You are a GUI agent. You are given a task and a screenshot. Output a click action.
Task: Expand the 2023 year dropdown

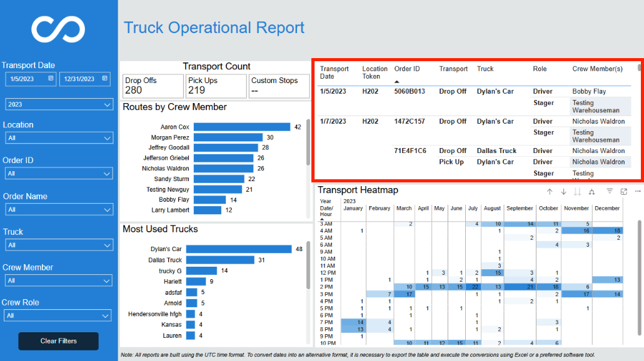point(59,104)
